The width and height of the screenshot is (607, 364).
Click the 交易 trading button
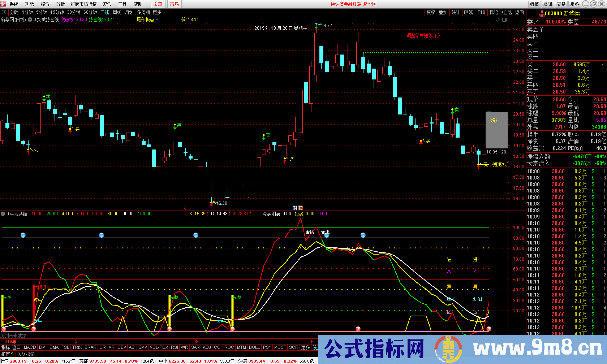(x=562, y=4)
